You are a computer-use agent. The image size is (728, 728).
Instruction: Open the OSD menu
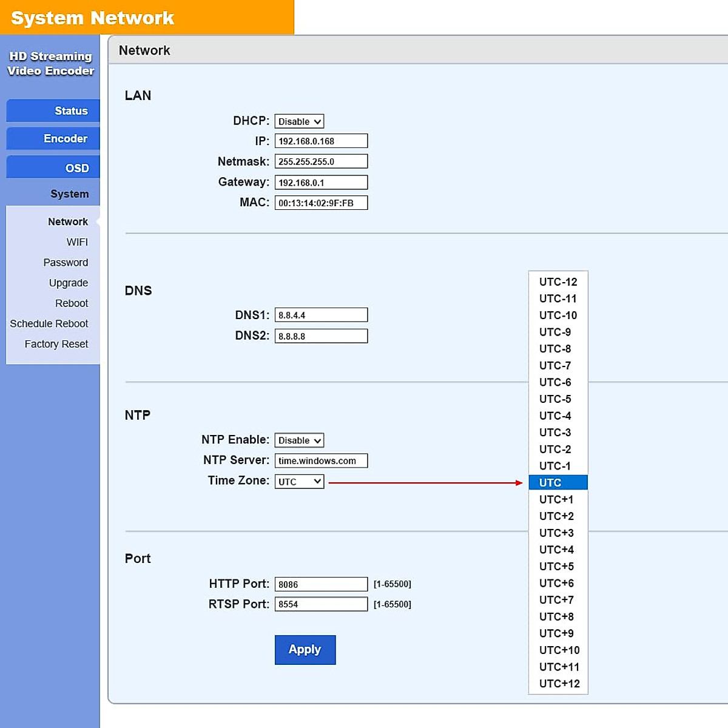coord(53,168)
